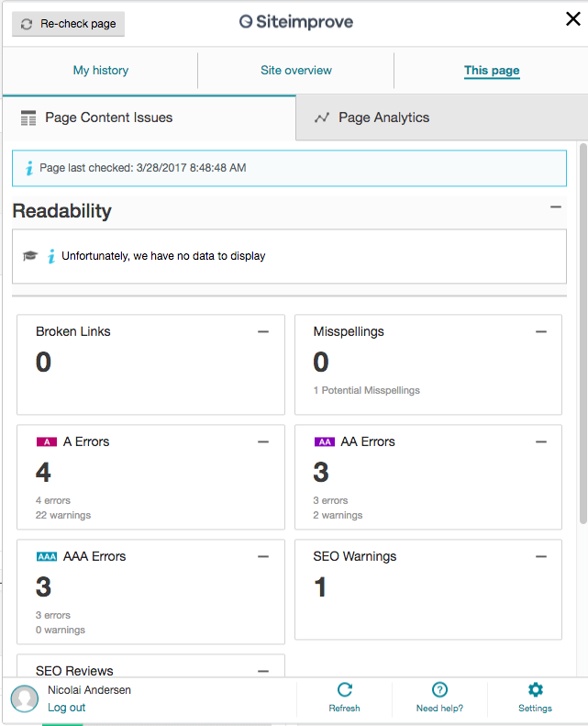This screenshot has height=726, width=588.
Task: Collapse the AAA Errors card
Action: coord(263,556)
